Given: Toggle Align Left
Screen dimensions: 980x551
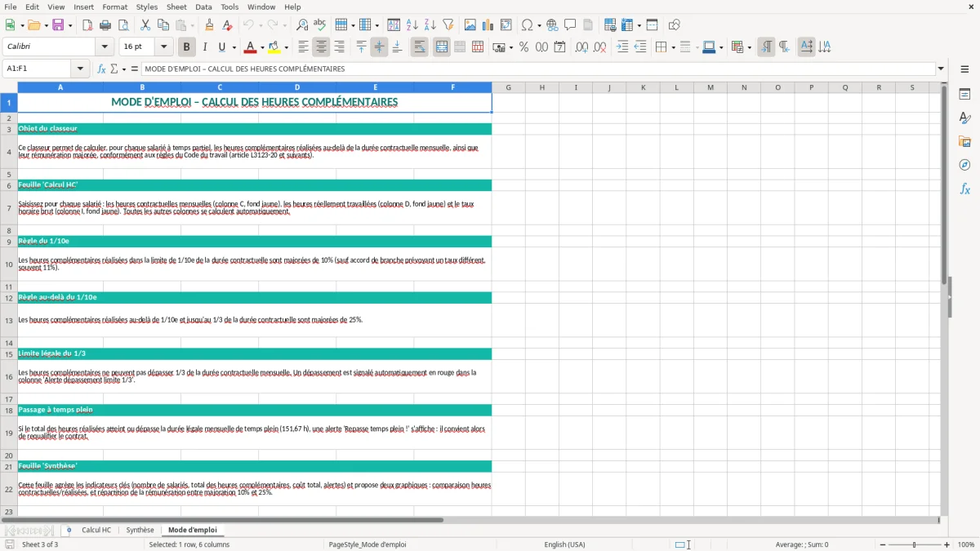Looking at the screenshot, I should pyautogui.click(x=303, y=47).
